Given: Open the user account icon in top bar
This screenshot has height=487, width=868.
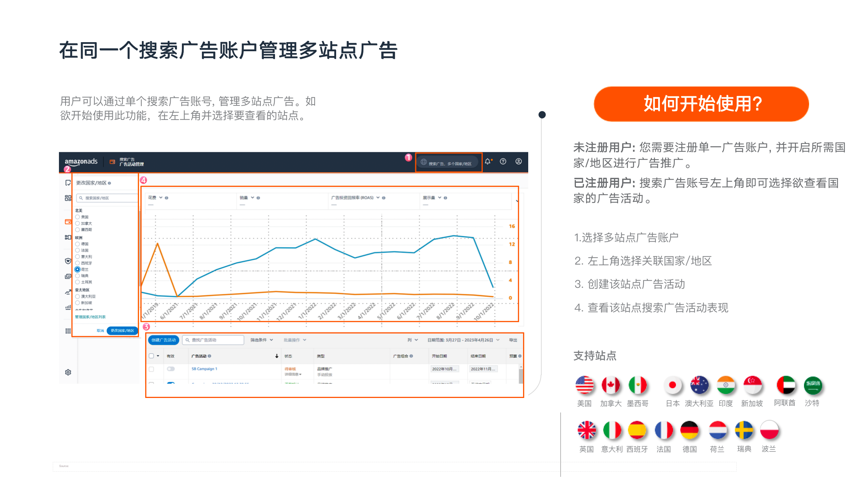Looking at the screenshot, I should [x=519, y=161].
